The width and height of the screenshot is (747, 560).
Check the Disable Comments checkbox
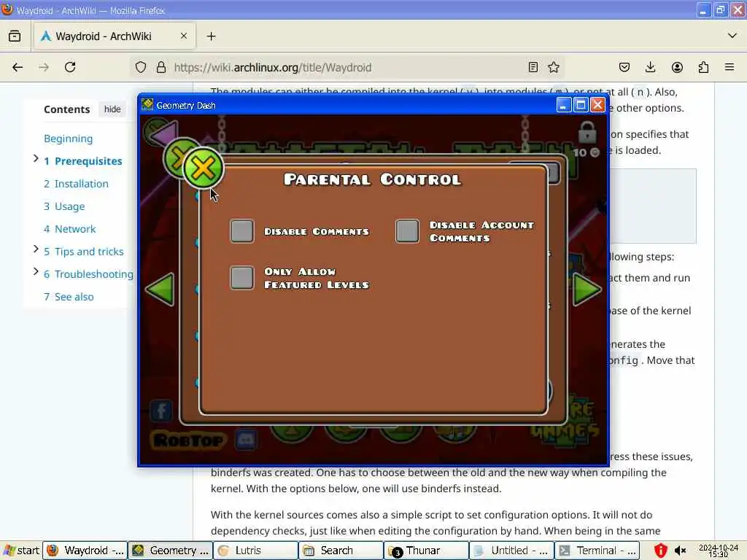tap(242, 231)
